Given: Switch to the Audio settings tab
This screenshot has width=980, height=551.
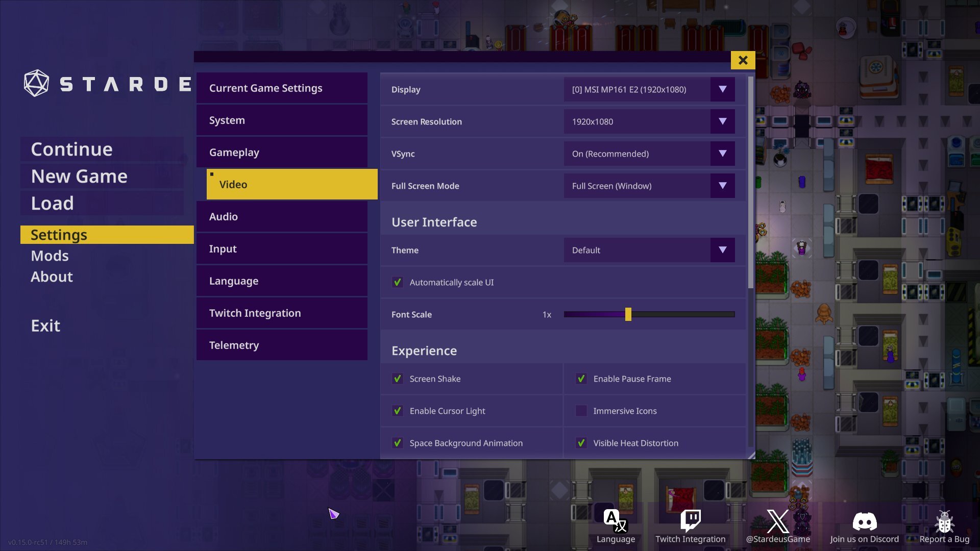Looking at the screenshot, I should pyautogui.click(x=282, y=216).
